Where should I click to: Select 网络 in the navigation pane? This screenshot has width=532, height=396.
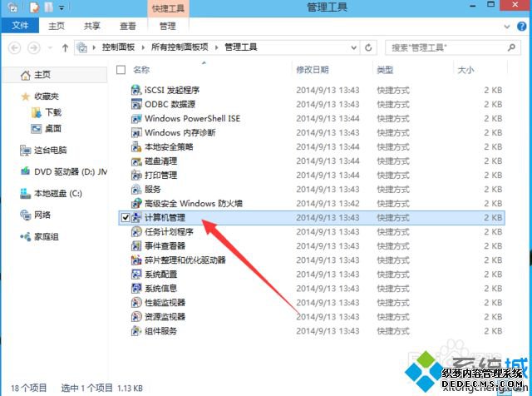pos(42,215)
